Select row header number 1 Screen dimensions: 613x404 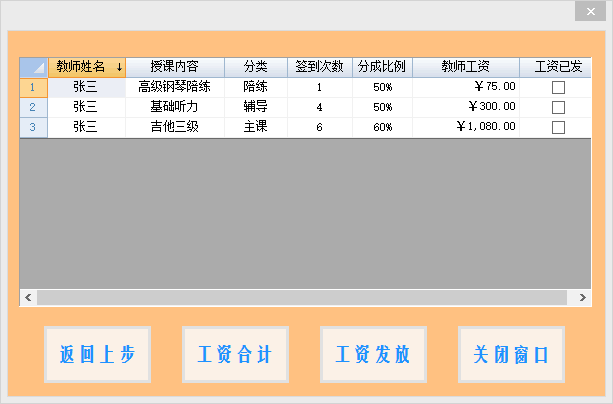coord(33,87)
